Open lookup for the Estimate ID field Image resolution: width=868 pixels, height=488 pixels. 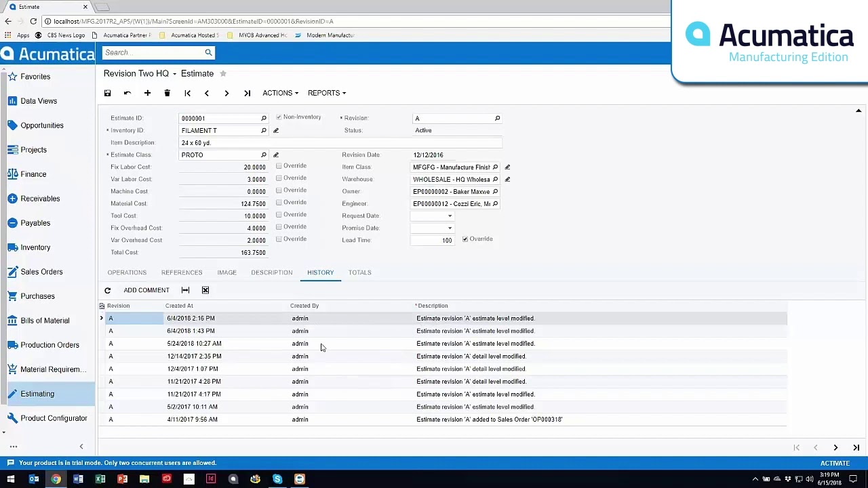(x=264, y=118)
